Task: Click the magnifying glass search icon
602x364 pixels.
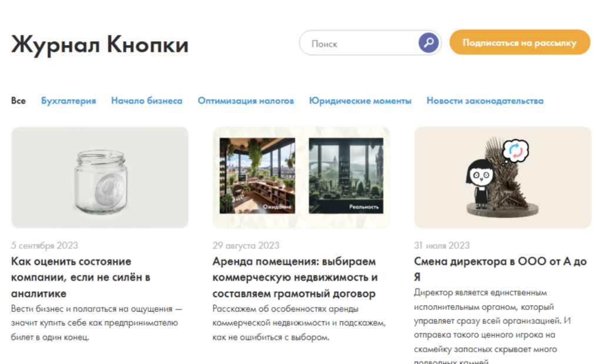Action: pos(429,43)
